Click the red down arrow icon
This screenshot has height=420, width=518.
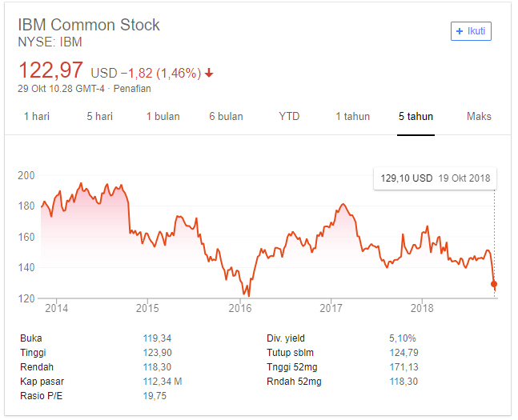[210, 73]
